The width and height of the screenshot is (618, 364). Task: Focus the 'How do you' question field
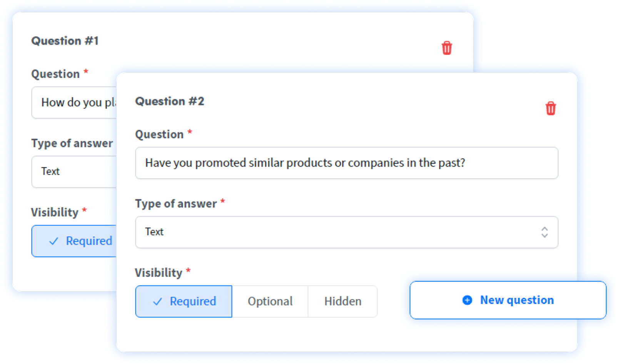(74, 102)
